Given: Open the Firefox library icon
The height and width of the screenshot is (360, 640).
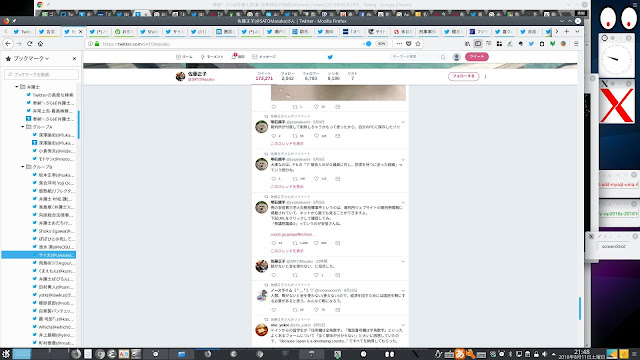Looking at the screenshot, I should pyautogui.click(x=467, y=44).
